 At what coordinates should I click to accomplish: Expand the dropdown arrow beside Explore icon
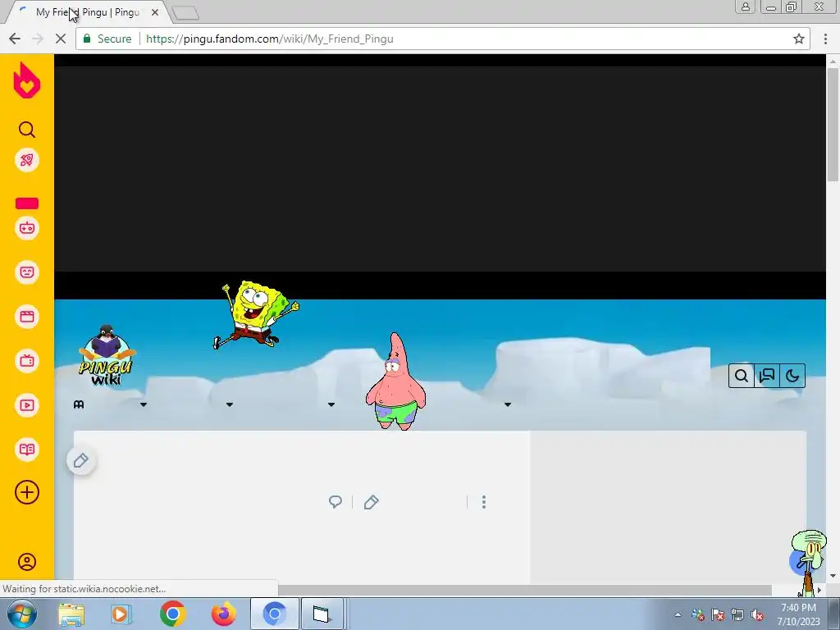pyautogui.click(x=144, y=404)
